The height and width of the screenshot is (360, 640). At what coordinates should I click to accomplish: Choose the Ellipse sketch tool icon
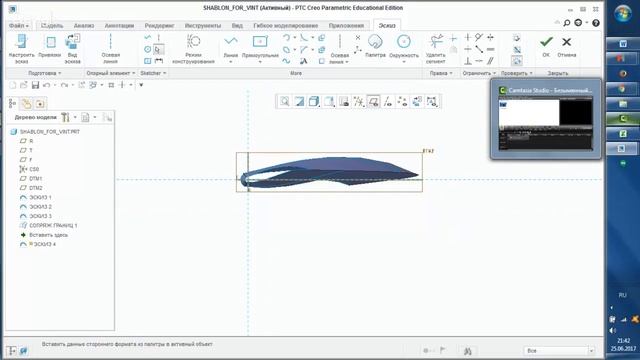[287, 49]
